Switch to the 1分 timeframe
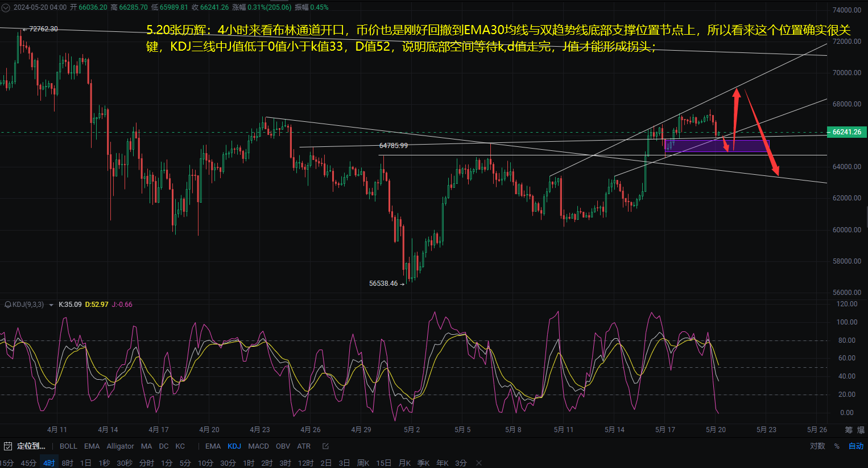 166,463
